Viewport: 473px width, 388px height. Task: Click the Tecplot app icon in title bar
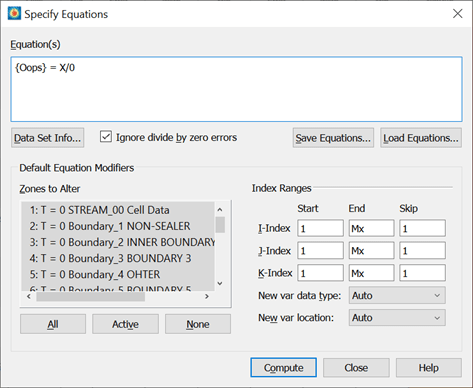click(x=14, y=14)
